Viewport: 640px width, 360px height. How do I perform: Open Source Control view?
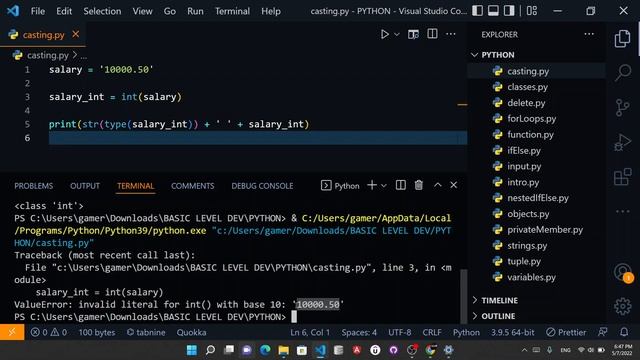pos(622,108)
